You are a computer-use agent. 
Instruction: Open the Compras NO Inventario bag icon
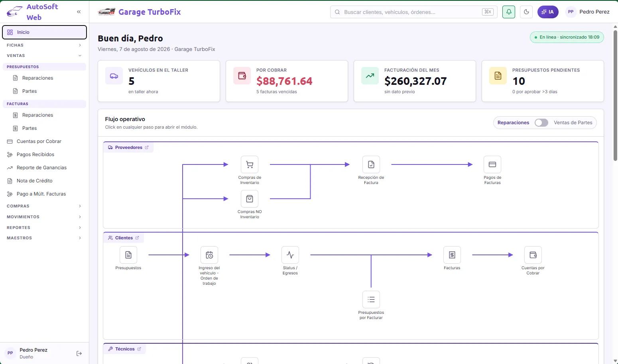point(250,199)
